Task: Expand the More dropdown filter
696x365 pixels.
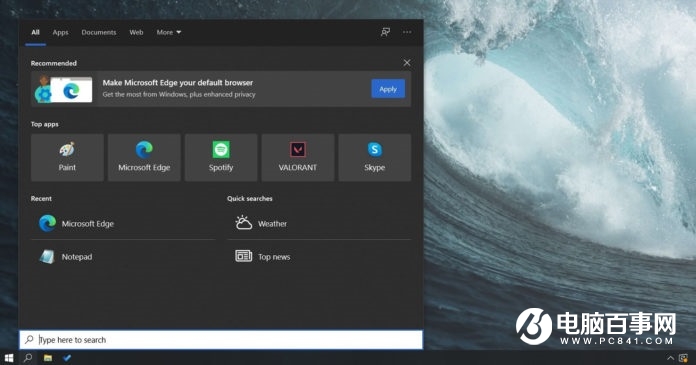Action: click(x=169, y=32)
